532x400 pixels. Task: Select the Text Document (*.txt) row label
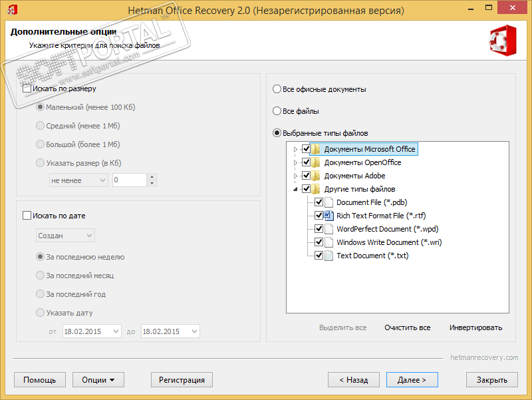[372, 256]
